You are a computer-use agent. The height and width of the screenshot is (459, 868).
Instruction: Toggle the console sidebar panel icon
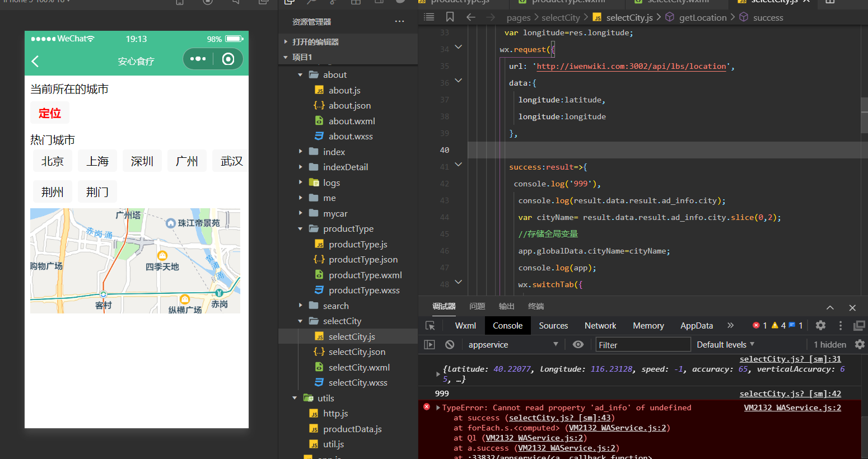430,345
